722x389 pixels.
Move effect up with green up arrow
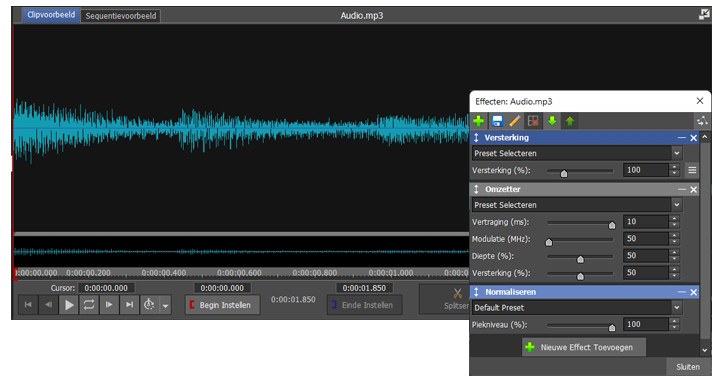570,121
